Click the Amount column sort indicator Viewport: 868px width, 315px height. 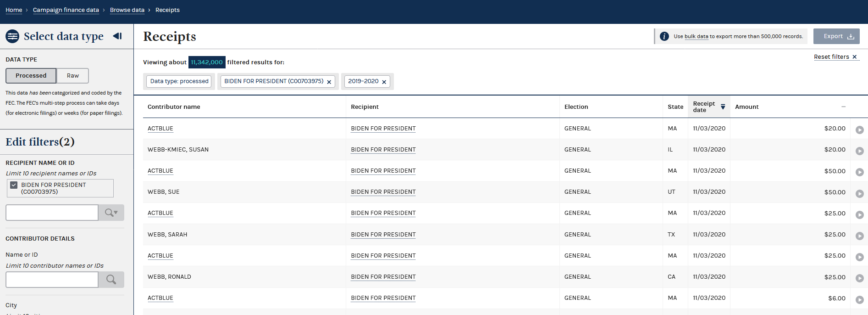(843, 107)
